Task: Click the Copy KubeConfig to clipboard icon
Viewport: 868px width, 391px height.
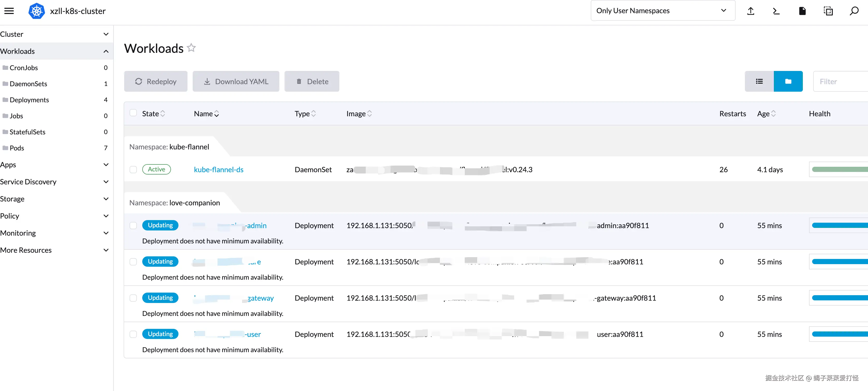Action: (x=828, y=11)
